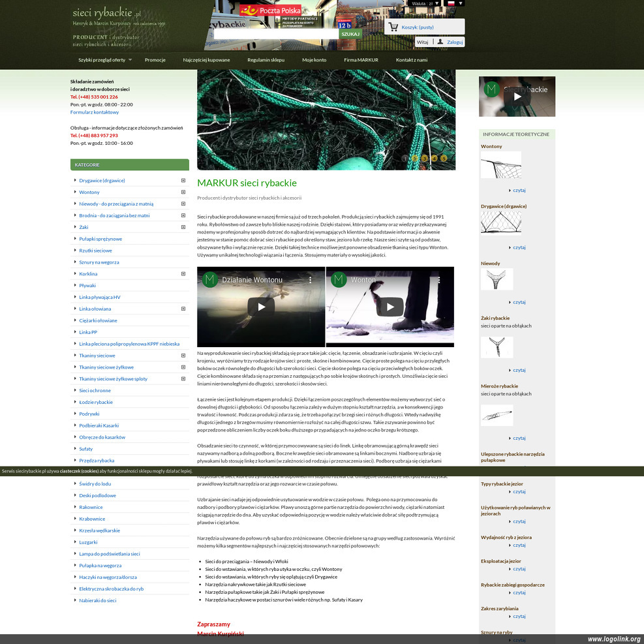
Task: Click the channel avatar on the Wonton video
Action: [x=339, y=280]
